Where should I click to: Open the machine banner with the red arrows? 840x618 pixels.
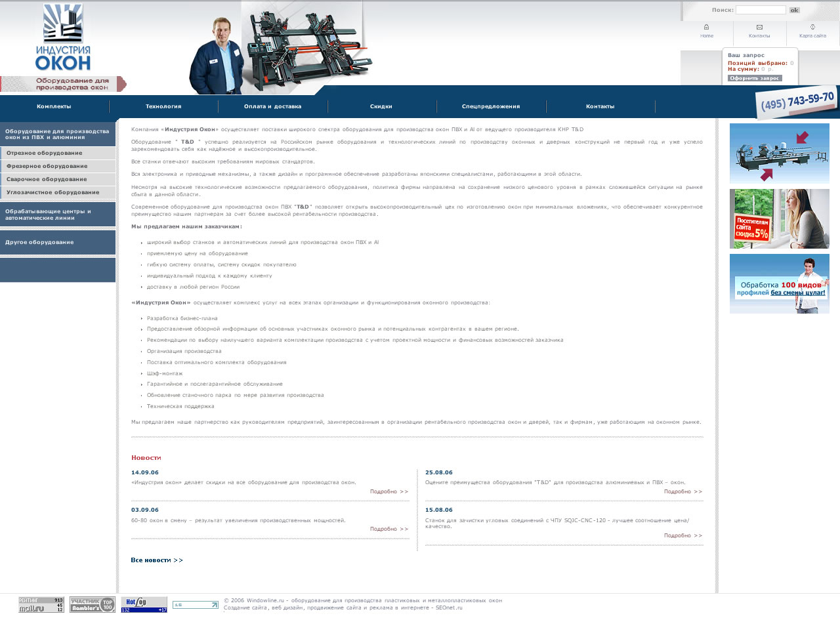[x=780, y=154]
